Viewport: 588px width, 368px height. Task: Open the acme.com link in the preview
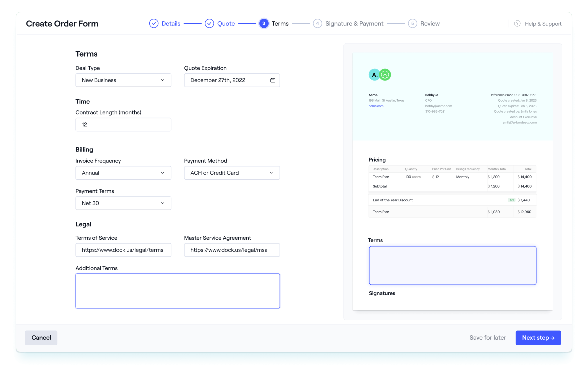point(376,106)
